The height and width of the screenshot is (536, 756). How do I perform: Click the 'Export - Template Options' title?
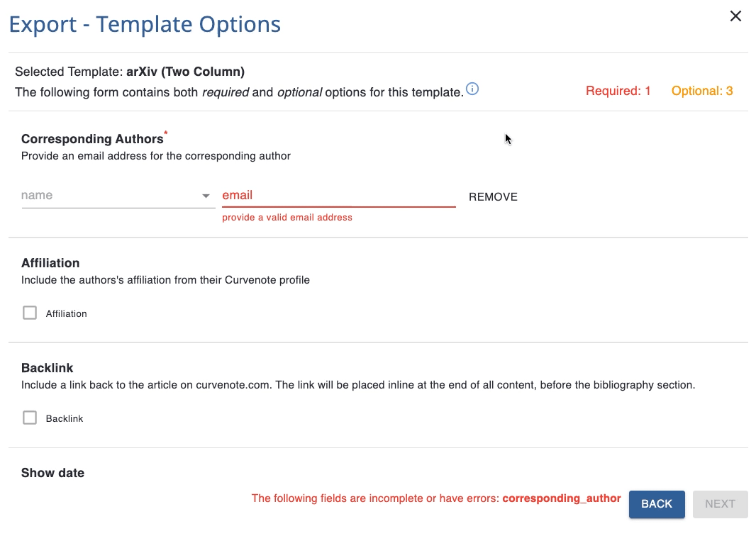point(145,24)
